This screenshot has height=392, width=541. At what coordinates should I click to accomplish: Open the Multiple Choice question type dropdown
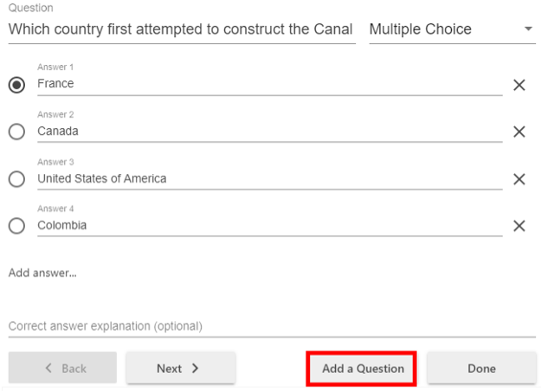click(441, 29)
